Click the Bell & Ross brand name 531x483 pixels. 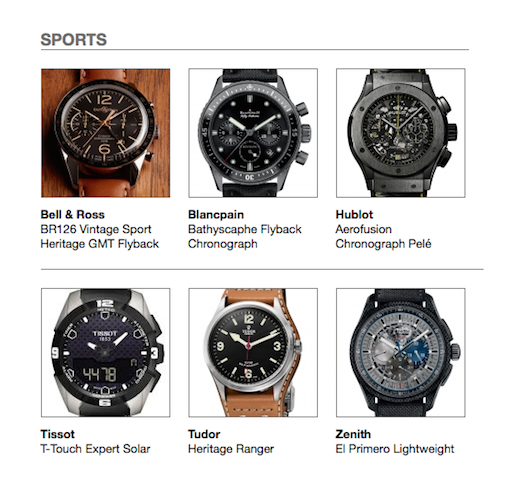[72, 214]
